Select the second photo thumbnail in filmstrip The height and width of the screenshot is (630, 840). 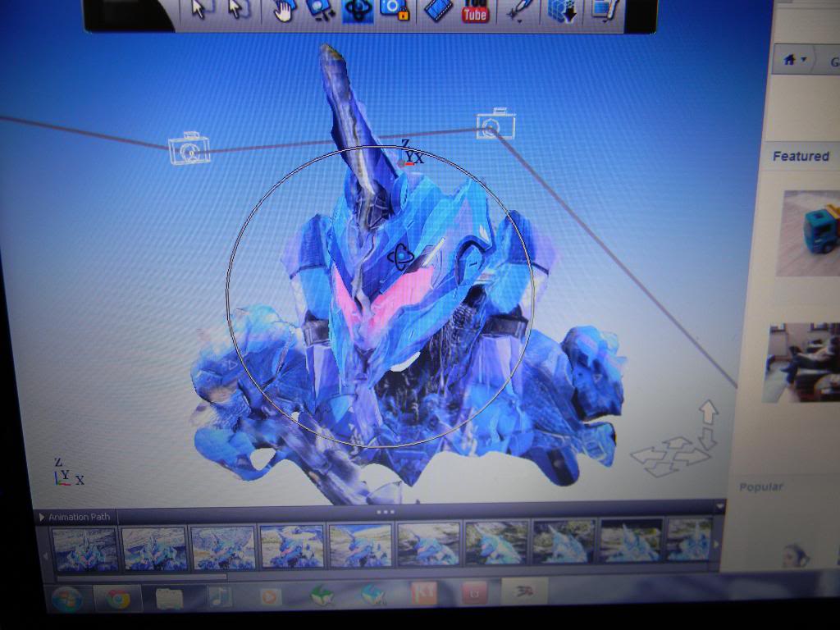tap(153, 547)
